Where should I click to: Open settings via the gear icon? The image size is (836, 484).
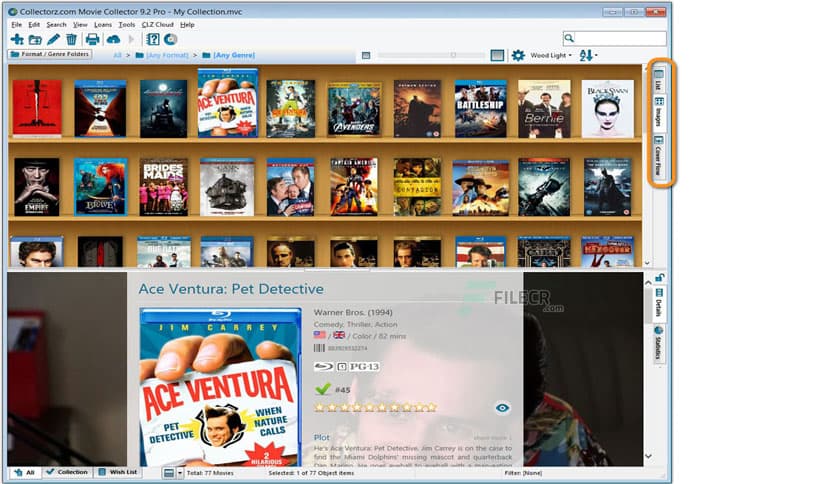pyautogui.click(x=518, y=55)
